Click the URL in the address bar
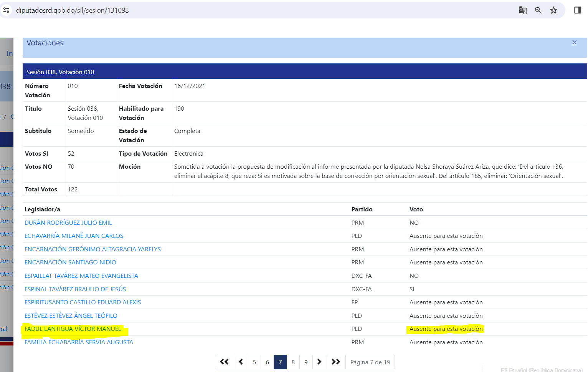This screenshot has height=372, width=588. pos(72,10)
